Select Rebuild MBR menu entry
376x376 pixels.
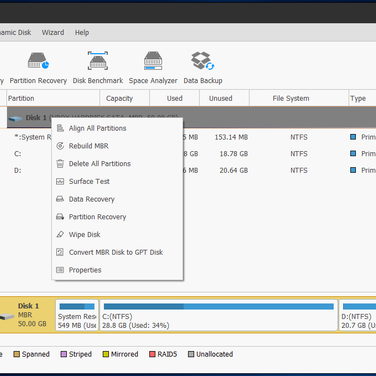117,146
